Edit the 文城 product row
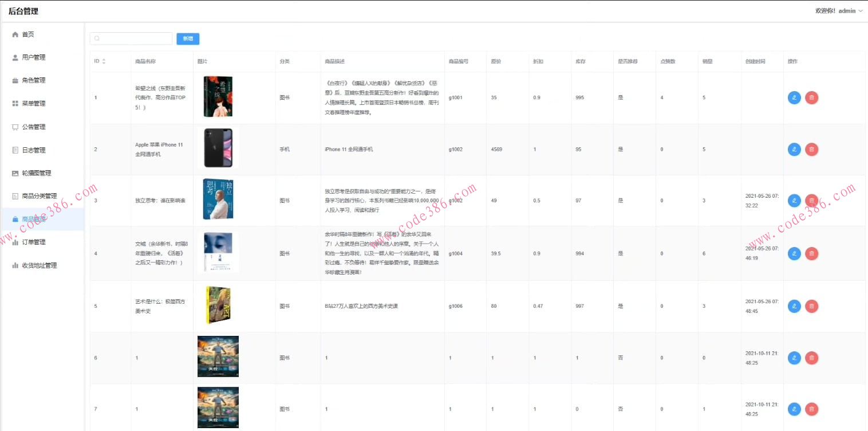This screenshot has height=431, width=868. click(794, 253)
